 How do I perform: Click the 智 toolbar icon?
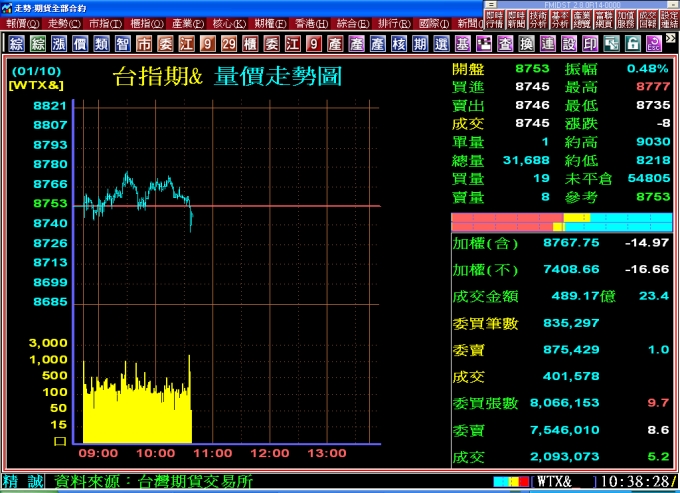[123, 44]
